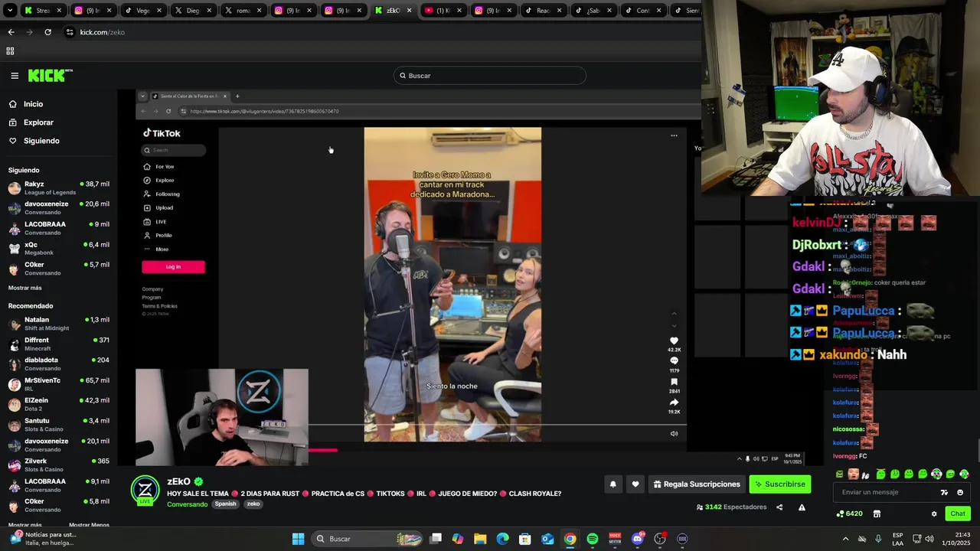Click the green Chat send button
The width and height of the screenshot is (980, 551).
pos(958,514)
